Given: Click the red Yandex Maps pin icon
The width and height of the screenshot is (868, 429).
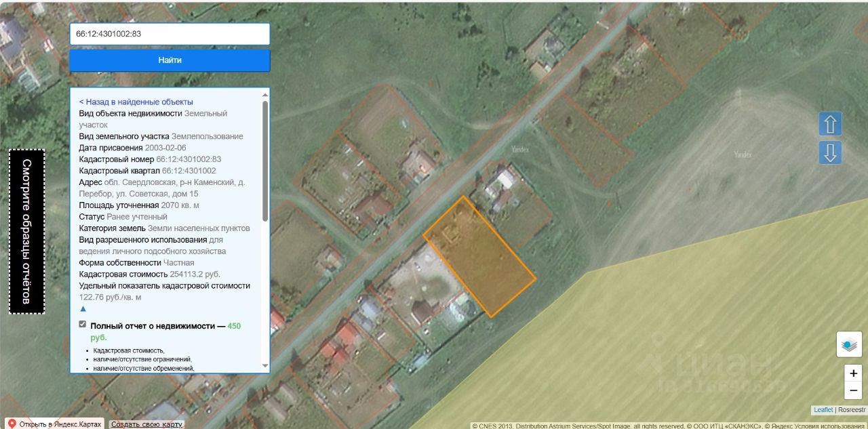Looking at the screenshot, I should (12, 424).
